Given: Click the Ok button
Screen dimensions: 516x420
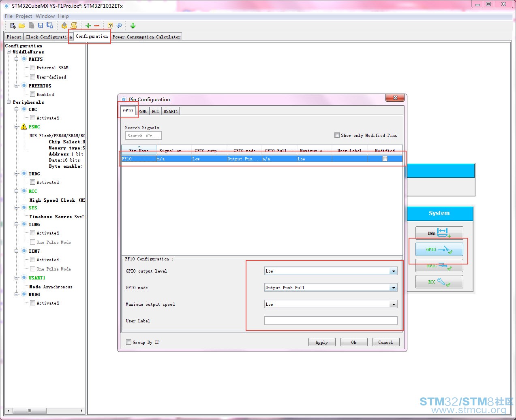Looking at the screenshot, I should click(x=354, y=342).
